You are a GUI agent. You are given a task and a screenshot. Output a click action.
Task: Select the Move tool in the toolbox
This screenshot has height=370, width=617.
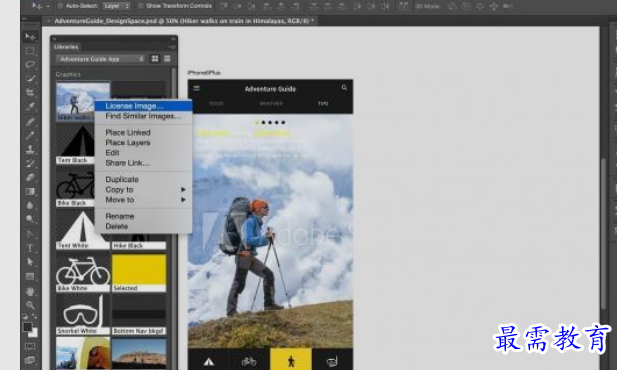pos(30,37)
